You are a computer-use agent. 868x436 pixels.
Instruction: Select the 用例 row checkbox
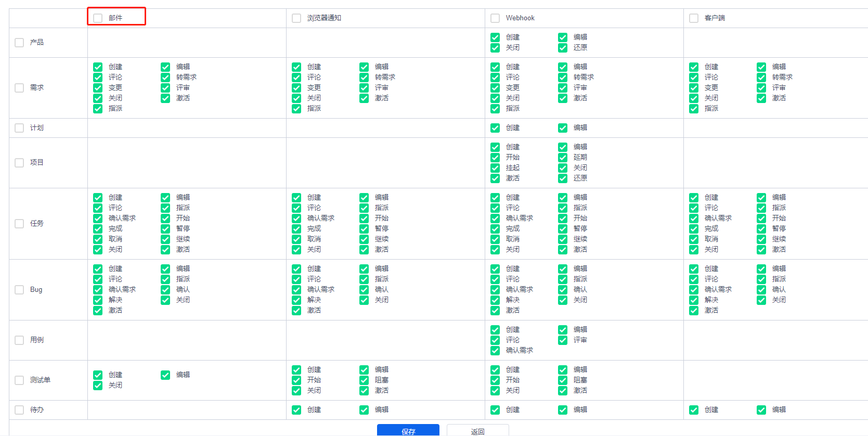pos(19,340)
